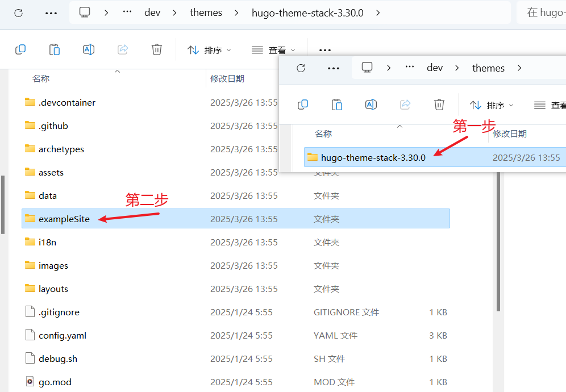Select the 'dev' breadcrumb in front address bar

(x=435, y=68)
